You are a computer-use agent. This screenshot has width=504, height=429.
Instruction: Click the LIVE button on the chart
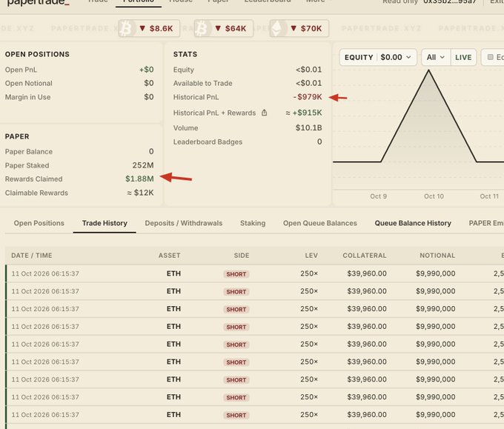[463, 58]
